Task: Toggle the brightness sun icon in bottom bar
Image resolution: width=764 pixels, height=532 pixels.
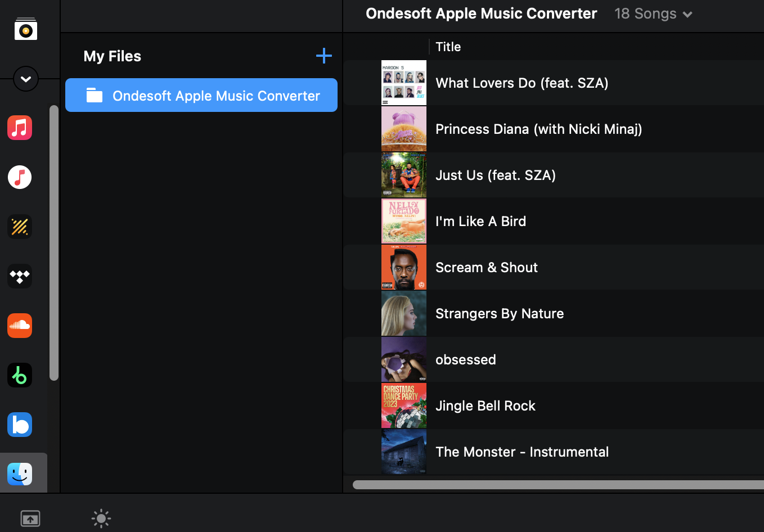Action: [x=101, y=519]
